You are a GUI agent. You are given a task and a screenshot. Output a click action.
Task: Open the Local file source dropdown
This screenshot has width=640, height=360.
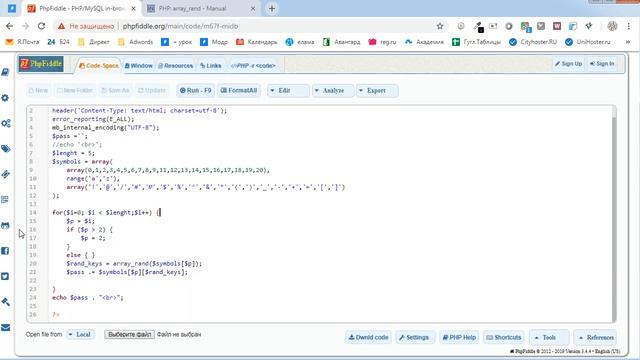click(x=80, y=334)
